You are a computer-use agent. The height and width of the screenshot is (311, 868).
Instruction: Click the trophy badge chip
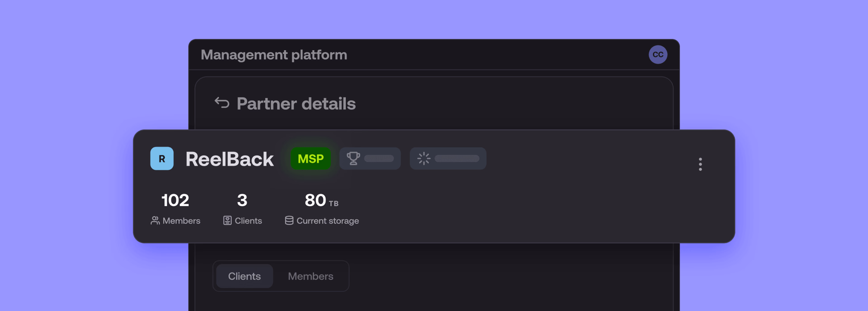coord(370,159)
